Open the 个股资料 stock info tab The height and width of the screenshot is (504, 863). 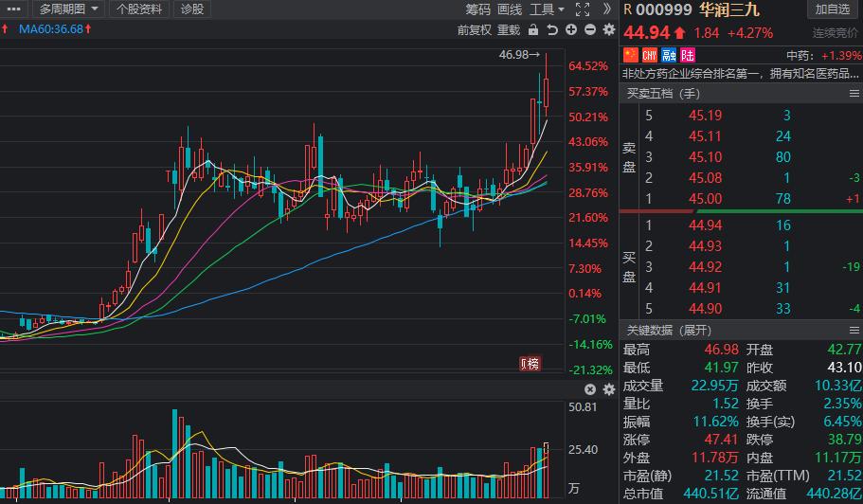(138, 9)
